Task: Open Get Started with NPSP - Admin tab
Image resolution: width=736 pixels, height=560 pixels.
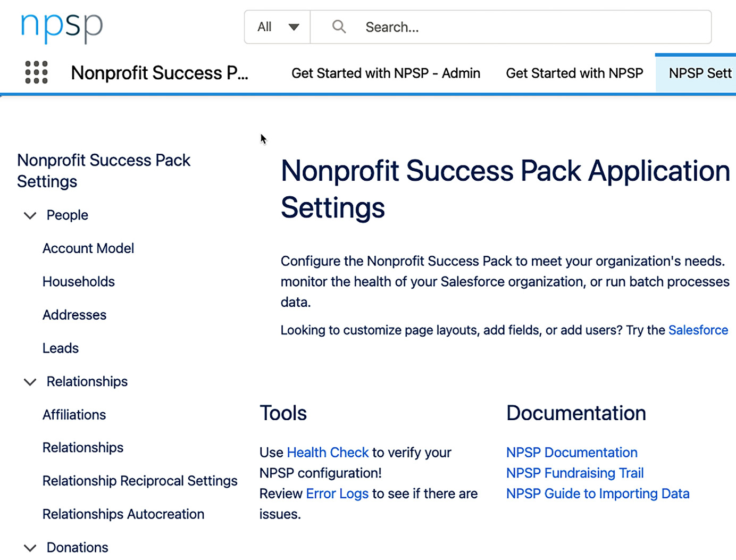Action: tap(386, 73)
